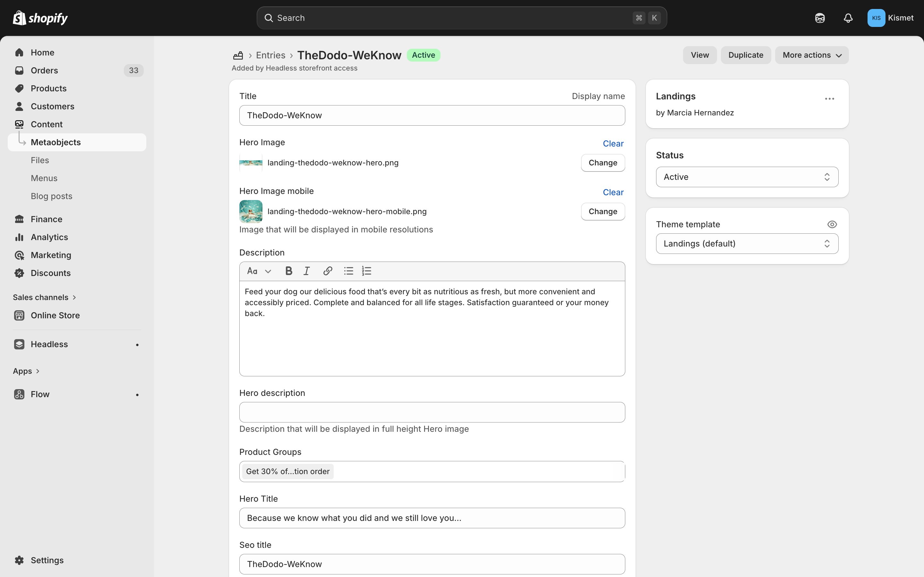Open Theme template Landings (default) dropdown
924x577 pixels.
click(x=747, y=244)
